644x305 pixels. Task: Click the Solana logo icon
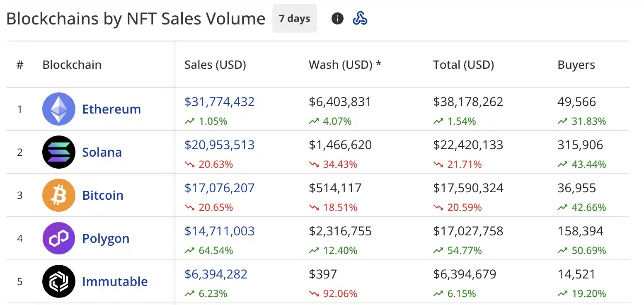59,152
